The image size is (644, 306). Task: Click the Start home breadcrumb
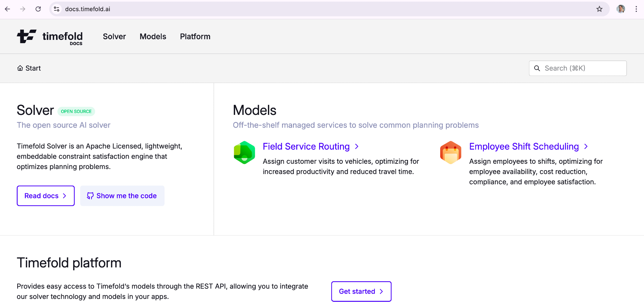coord(29,68)
